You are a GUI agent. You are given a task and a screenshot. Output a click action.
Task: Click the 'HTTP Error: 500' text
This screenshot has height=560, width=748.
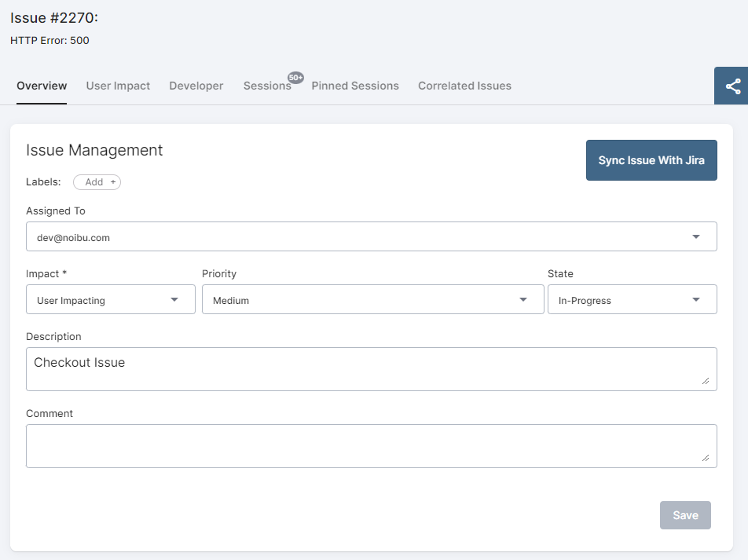click(x=49, y=41)
